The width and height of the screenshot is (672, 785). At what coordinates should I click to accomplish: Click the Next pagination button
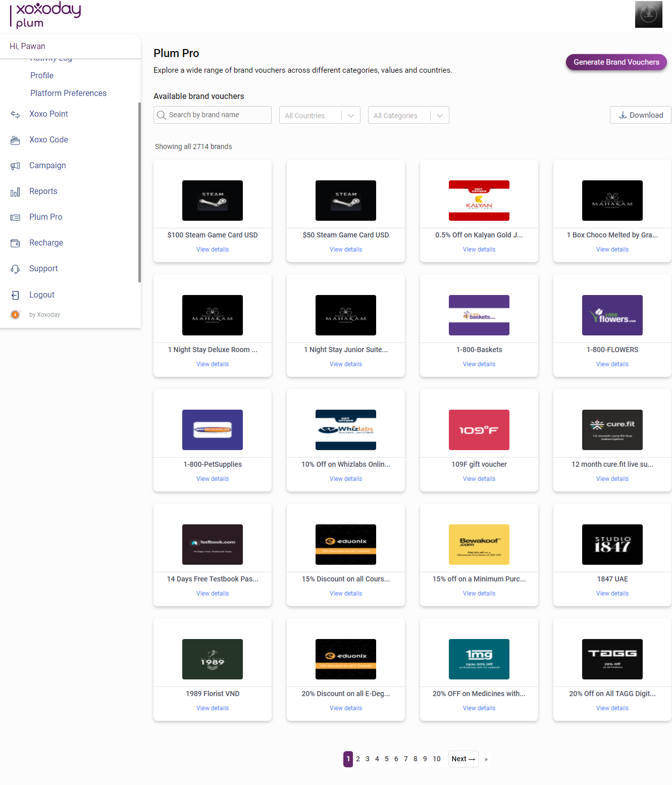463,759
